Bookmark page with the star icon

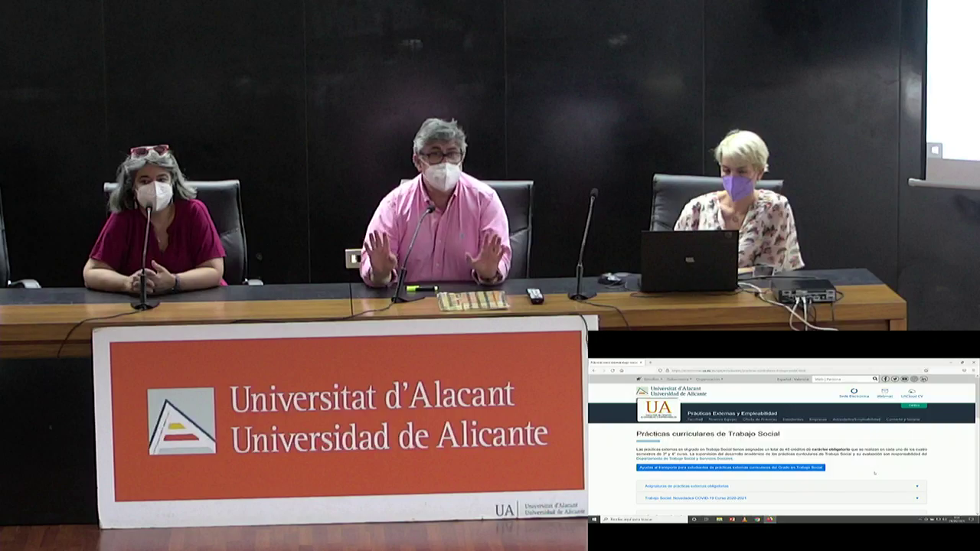pyautogui.click(x=926, y=370)
